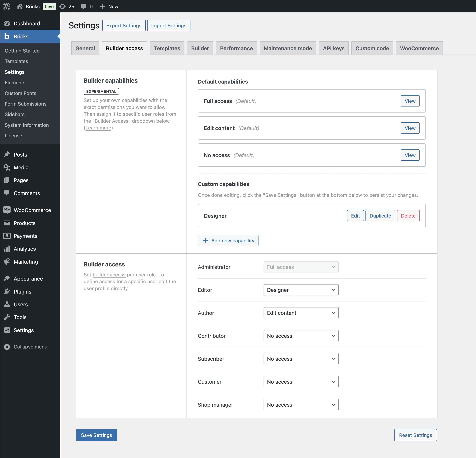
Task: Delete the Designer custom capability
Action: coord(408,216)
